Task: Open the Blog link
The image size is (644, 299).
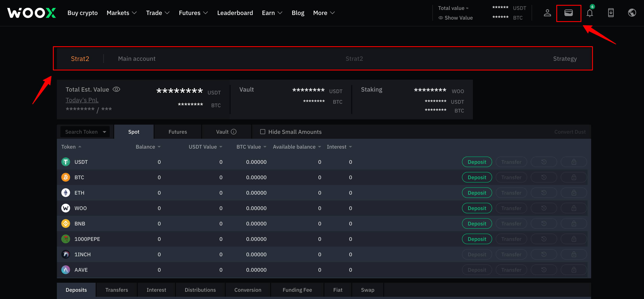Action: (x=298, y=13)
